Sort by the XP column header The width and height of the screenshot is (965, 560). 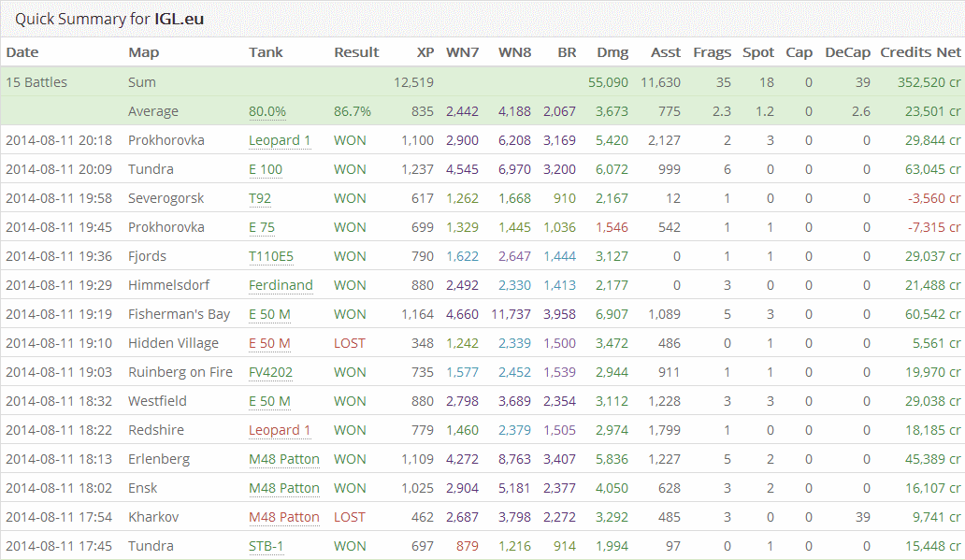pyautogui.click(x=425, y=52)
